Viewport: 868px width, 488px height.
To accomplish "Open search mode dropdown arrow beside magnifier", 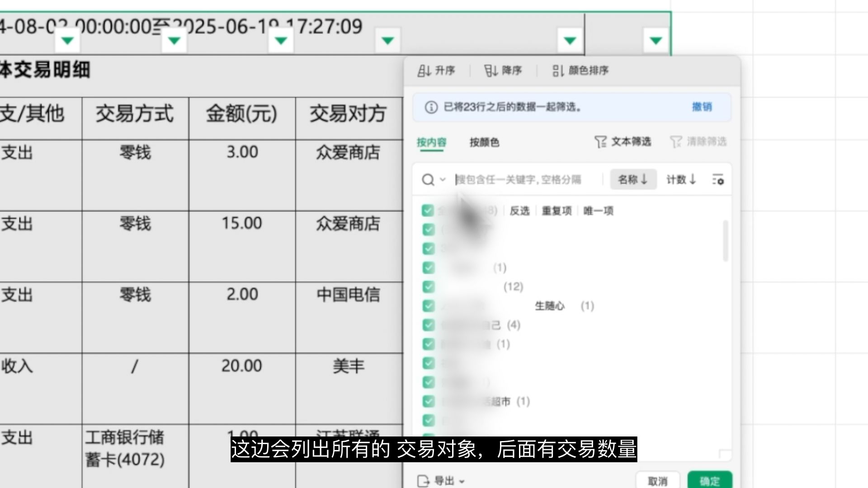I will [x=443, y=180].
